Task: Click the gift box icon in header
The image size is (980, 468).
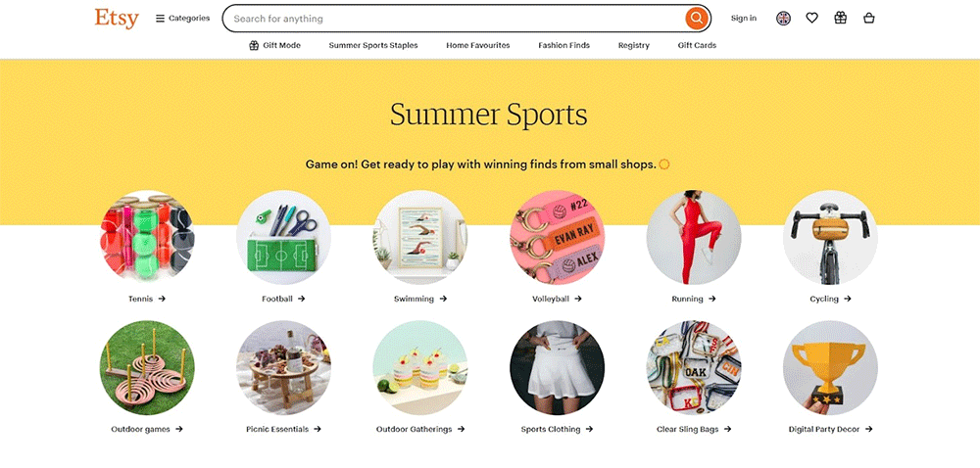Action: pyautogui.click(x=841, y=18)
